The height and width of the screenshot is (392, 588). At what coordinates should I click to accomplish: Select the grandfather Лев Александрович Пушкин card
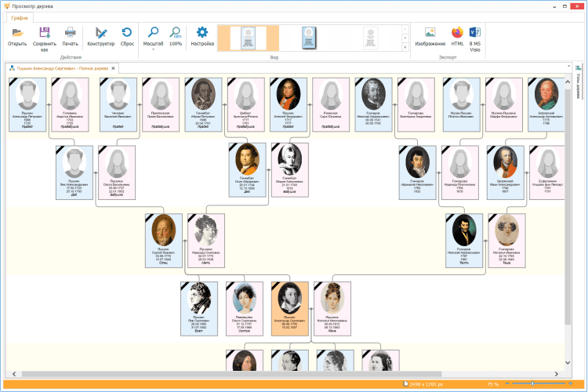[x=74, y=172]
